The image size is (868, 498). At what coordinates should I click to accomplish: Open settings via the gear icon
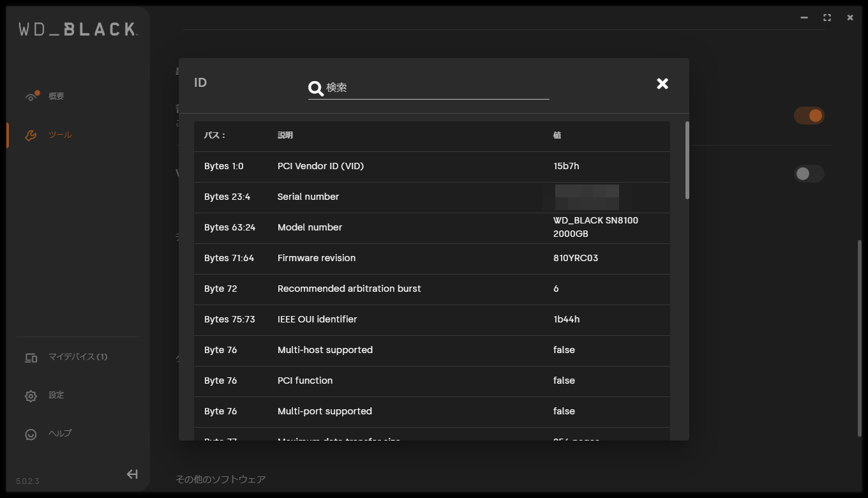click(x=31, y=396)
